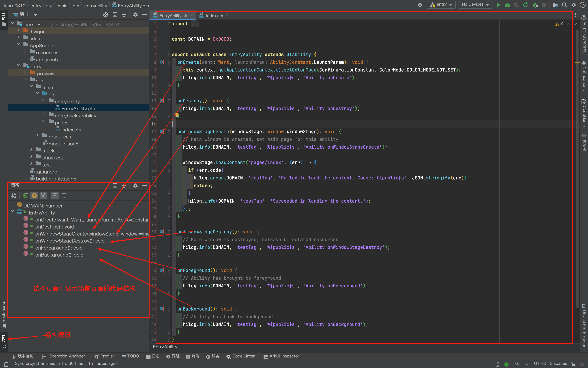Expand all in the 结构 panel header
This screenshot has height=368, width=588.
point(115,186)
